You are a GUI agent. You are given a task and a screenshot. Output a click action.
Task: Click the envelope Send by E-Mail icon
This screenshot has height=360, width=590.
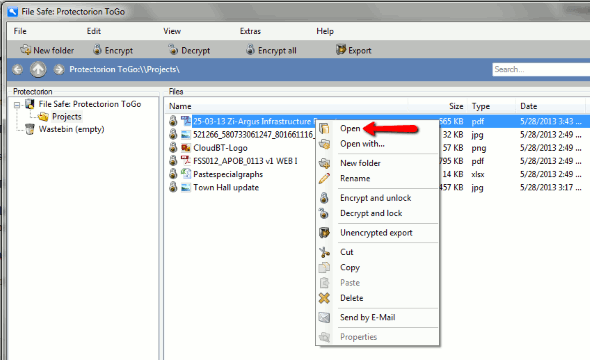[324, 317]
